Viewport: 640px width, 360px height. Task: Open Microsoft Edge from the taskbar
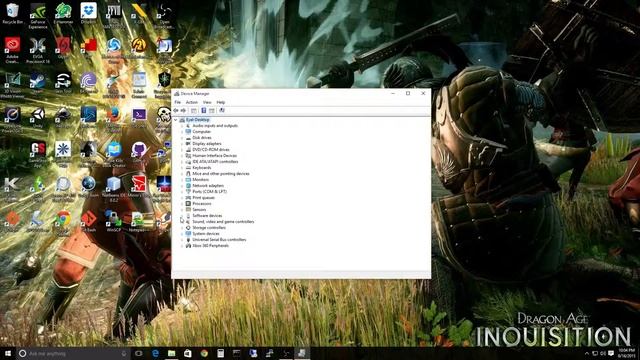(155, 353)
